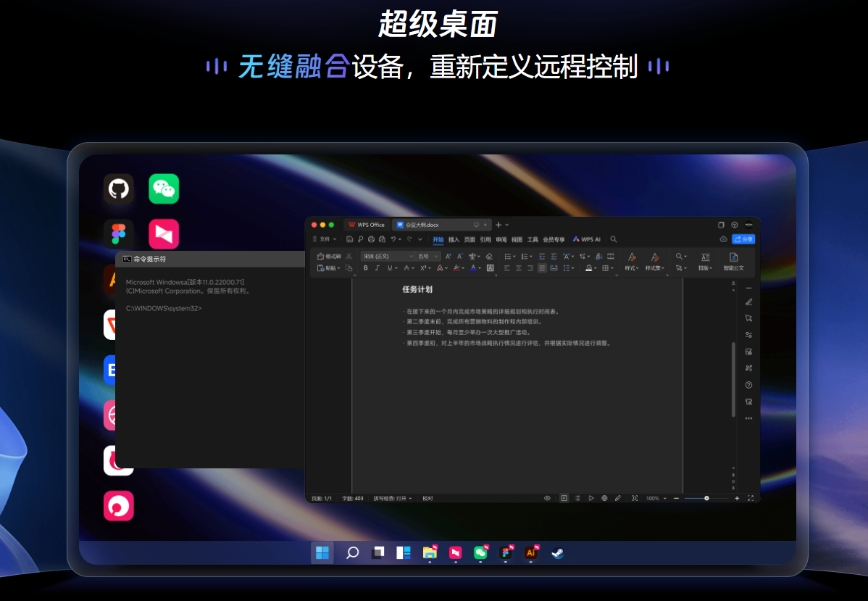
Task: Toggle bold formatting
Action: point(366,268)
